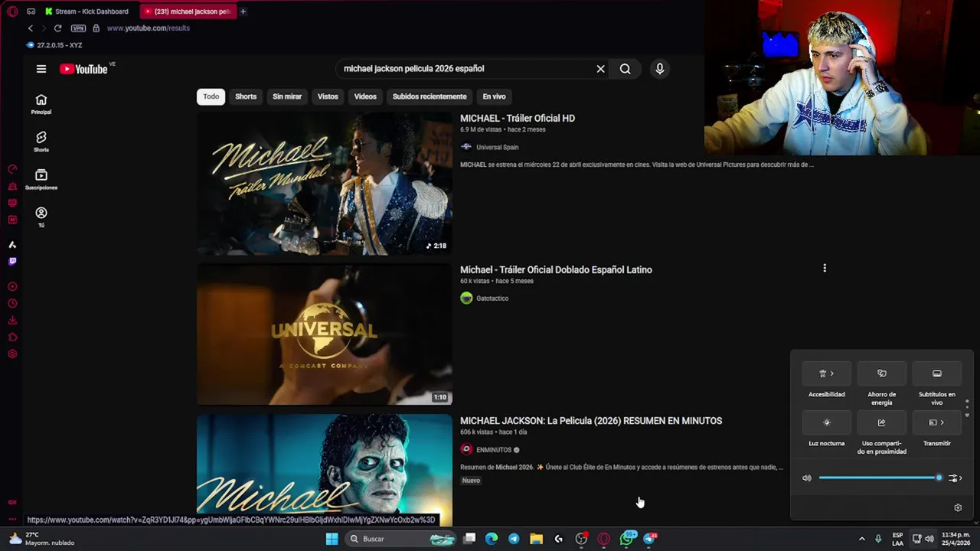This screenshot has width=980, height=551.
Task: Select the Subidos recientemente filter chip
Action: [430, 96]
